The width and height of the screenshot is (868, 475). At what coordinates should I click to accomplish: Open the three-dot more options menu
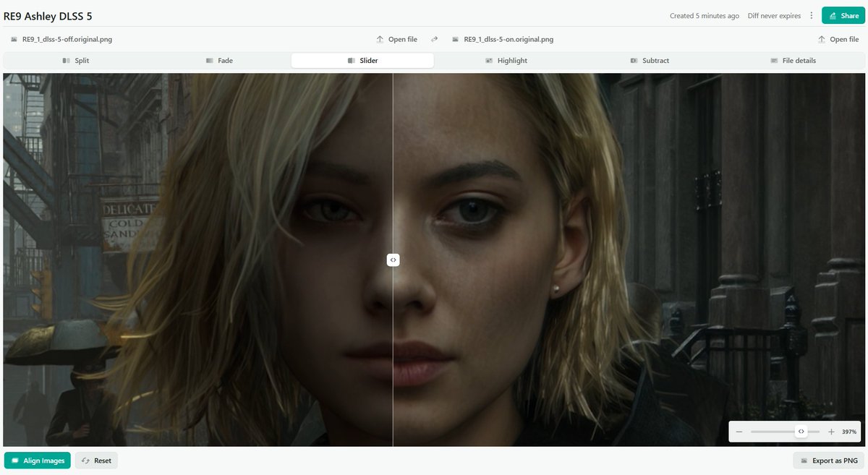click(812, 15)
